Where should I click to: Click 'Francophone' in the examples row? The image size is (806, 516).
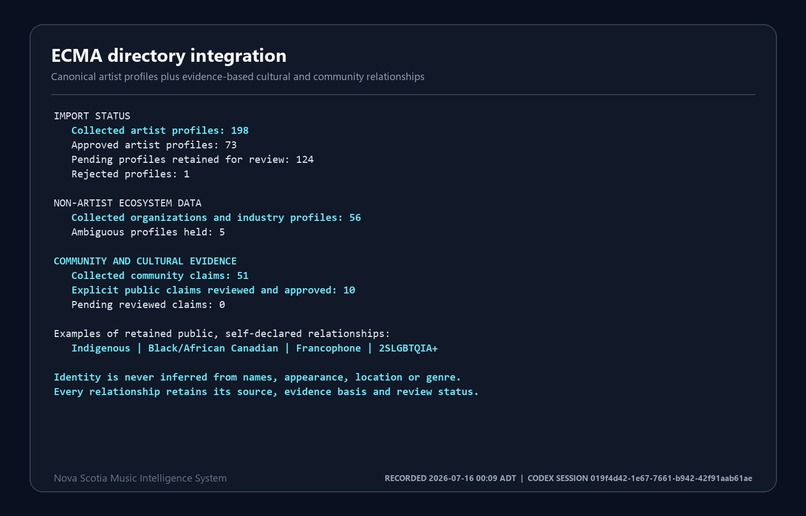tap(328, 348)
